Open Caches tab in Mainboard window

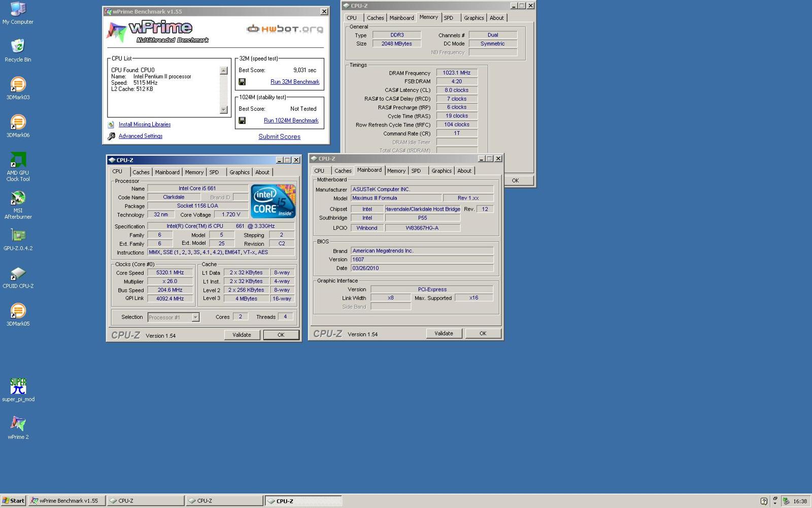pos(343,171)
